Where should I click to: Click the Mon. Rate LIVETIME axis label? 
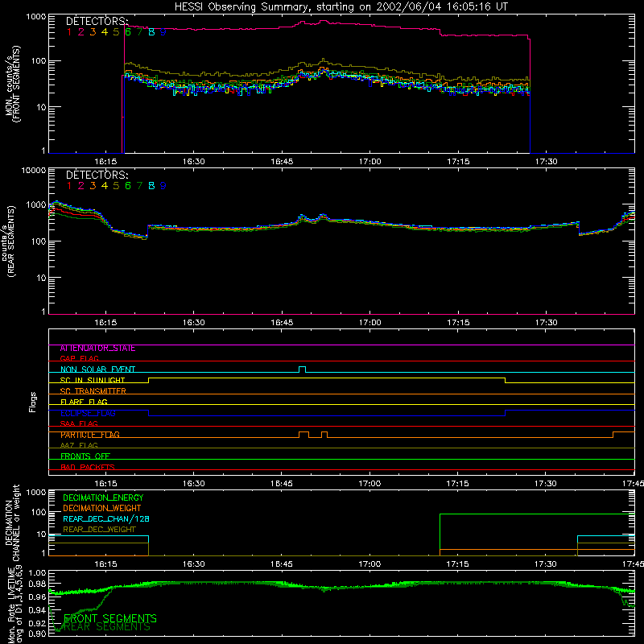[x=15, y=605]
